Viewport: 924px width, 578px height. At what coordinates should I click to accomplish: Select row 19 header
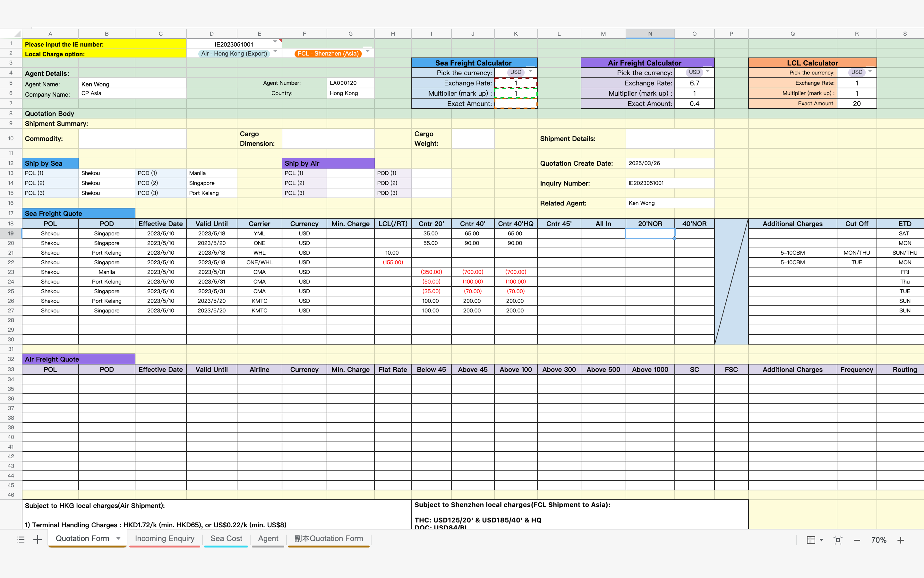pyautogui.click(x=11, y=233)
